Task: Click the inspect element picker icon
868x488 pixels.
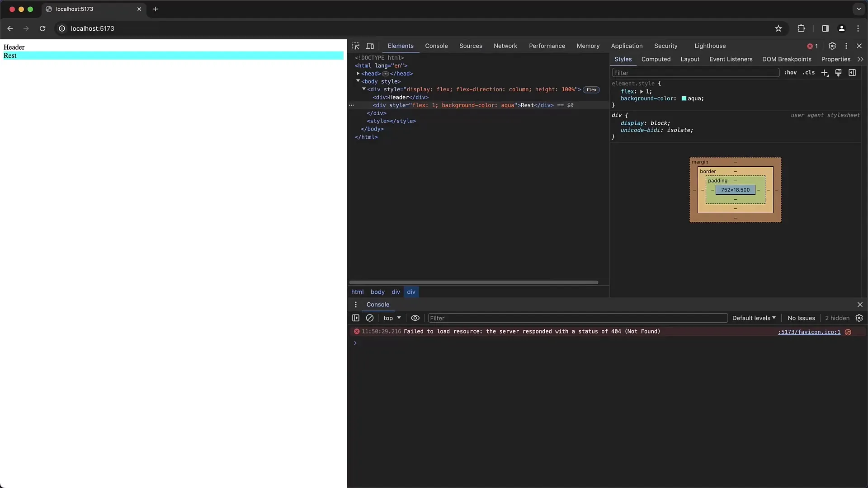Action: 356,46
